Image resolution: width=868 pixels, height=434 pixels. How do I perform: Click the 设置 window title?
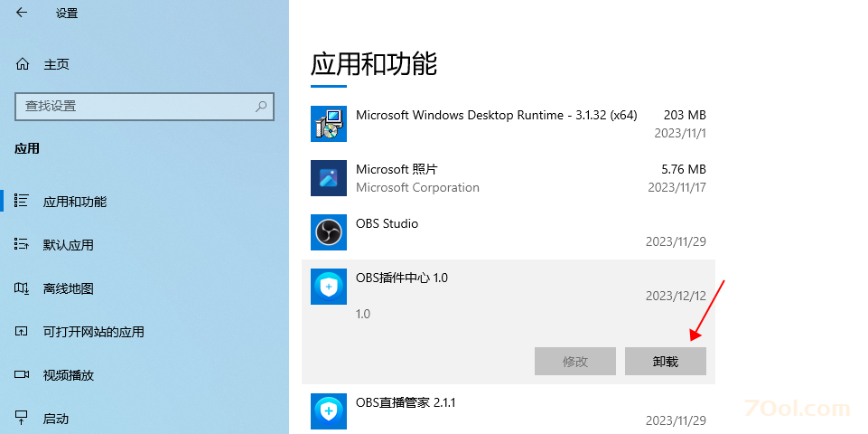[67, 14]
